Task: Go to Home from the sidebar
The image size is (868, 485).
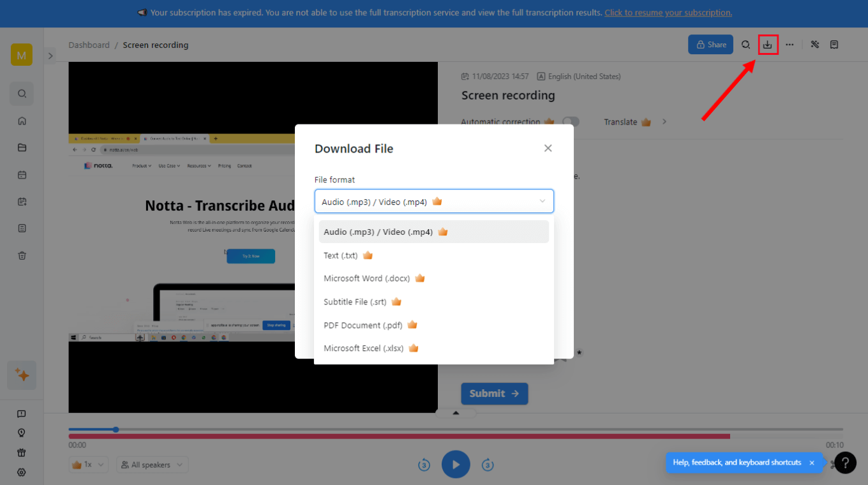Action: [22, 121]
